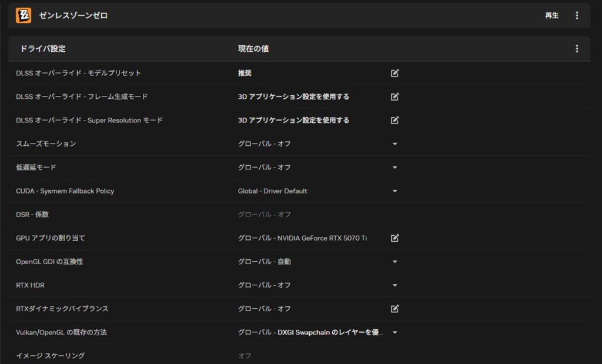Edit the DLSS Super Resolution モード override
602x364 pixels.
click(394, 120)
